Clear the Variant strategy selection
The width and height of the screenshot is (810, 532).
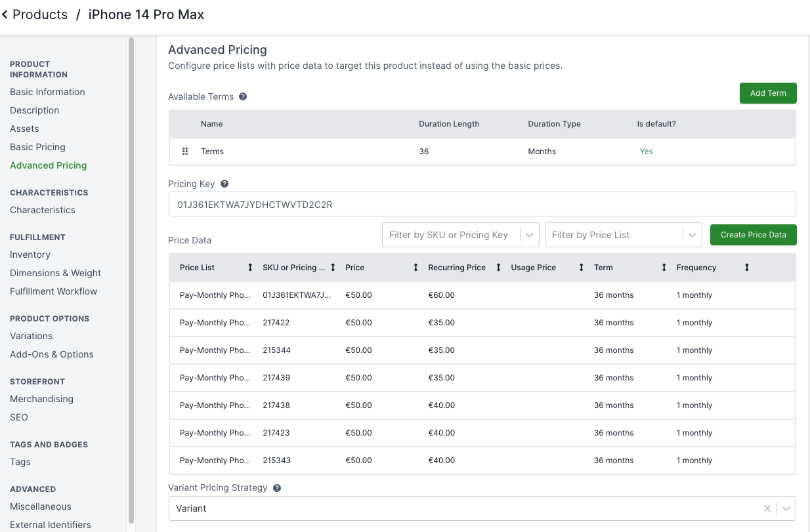coord(767,508)
